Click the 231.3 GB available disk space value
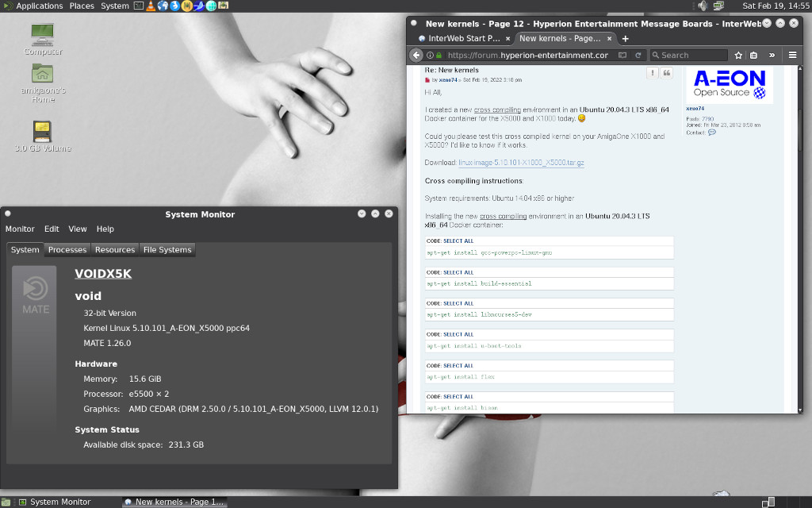 point(186,444)
